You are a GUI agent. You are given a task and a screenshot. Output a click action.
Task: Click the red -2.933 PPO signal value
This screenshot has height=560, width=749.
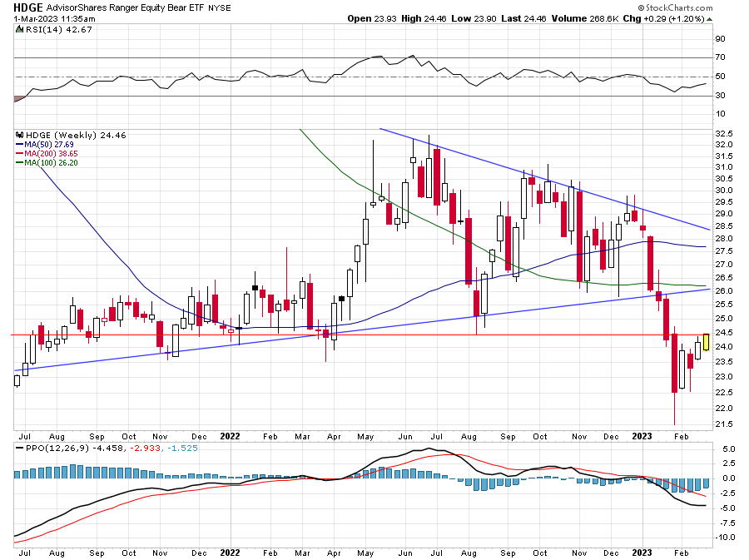pyautogui.click(x=145, y=448)
